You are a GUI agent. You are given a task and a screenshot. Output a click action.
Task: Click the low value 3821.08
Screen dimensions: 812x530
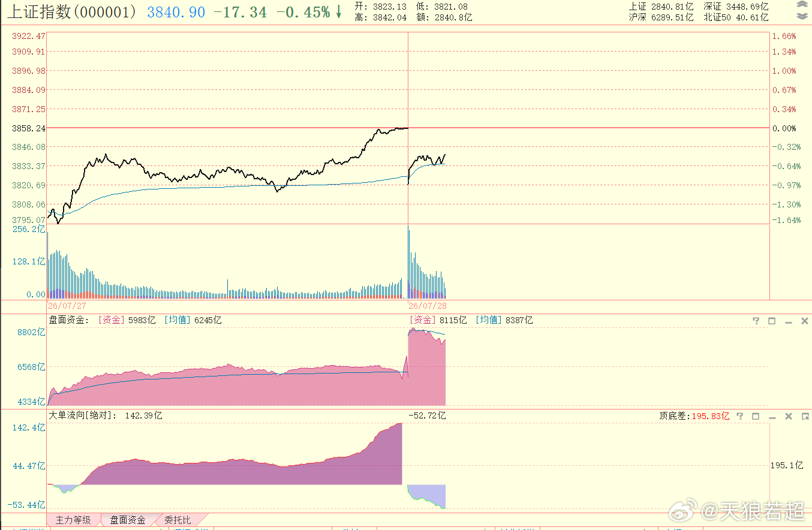tap(450, 7)
